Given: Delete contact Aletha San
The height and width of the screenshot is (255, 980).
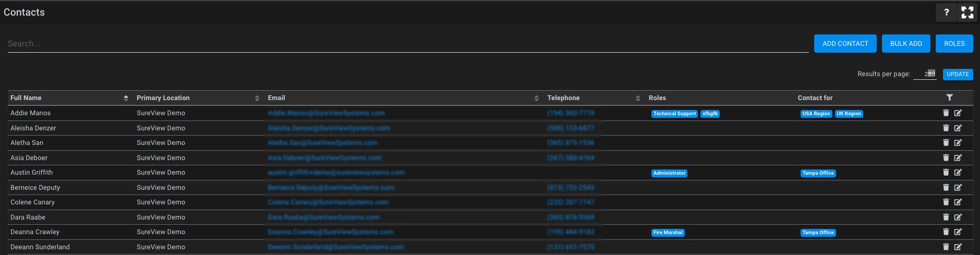Looking at the screenshot, I should pyautogui.click(x=946, y=142).
